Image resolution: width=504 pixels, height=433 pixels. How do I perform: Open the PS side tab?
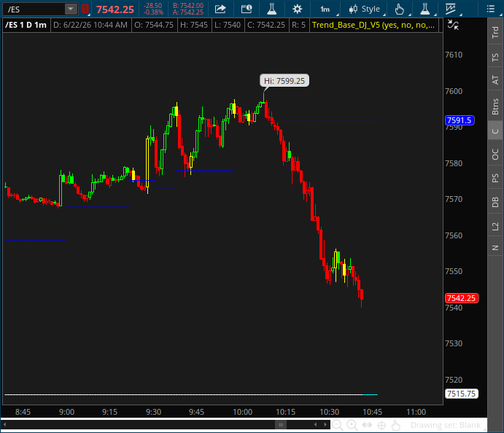[x=495, y=178]
